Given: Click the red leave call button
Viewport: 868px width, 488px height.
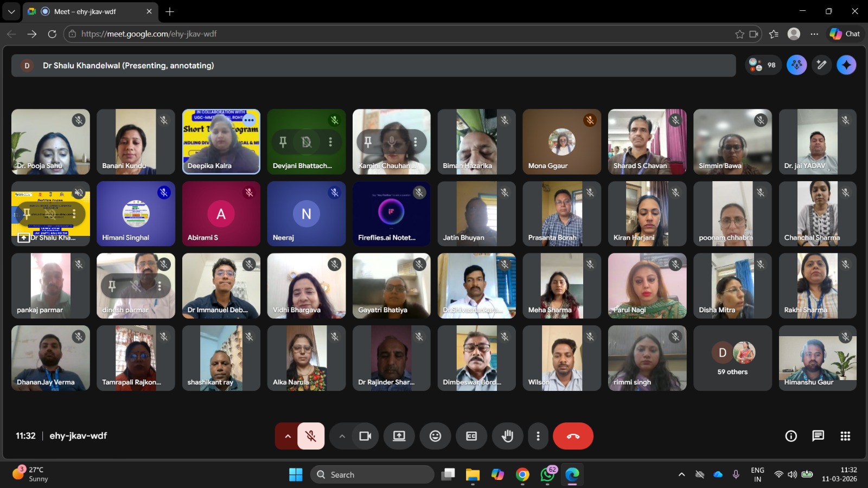Looking at the screenshot, I should point(573,436).
